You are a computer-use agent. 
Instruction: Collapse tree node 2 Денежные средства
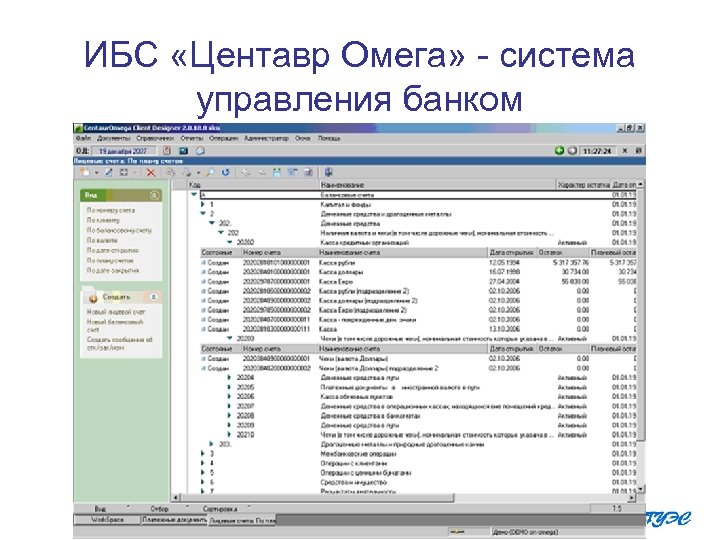pyautogui.click(x=202, y=214)
